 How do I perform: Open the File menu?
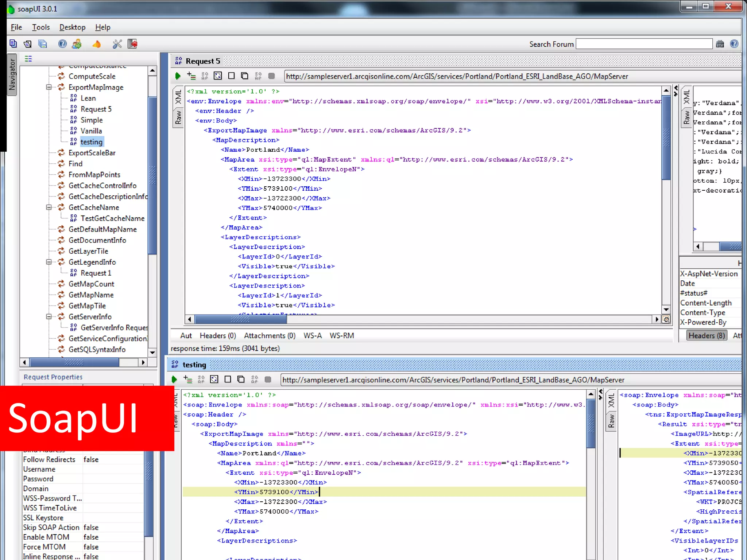[x=16, y=27]
